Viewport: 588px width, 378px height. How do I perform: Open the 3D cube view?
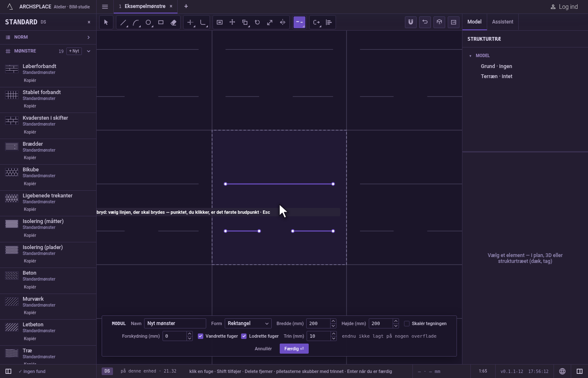439,22
